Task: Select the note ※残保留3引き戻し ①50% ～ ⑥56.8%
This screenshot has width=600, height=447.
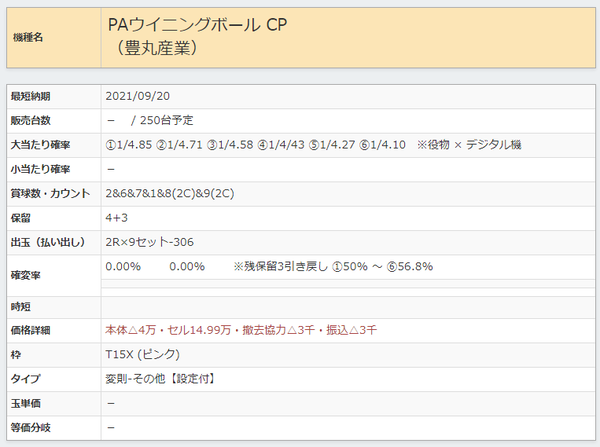Action: (333, 266)
